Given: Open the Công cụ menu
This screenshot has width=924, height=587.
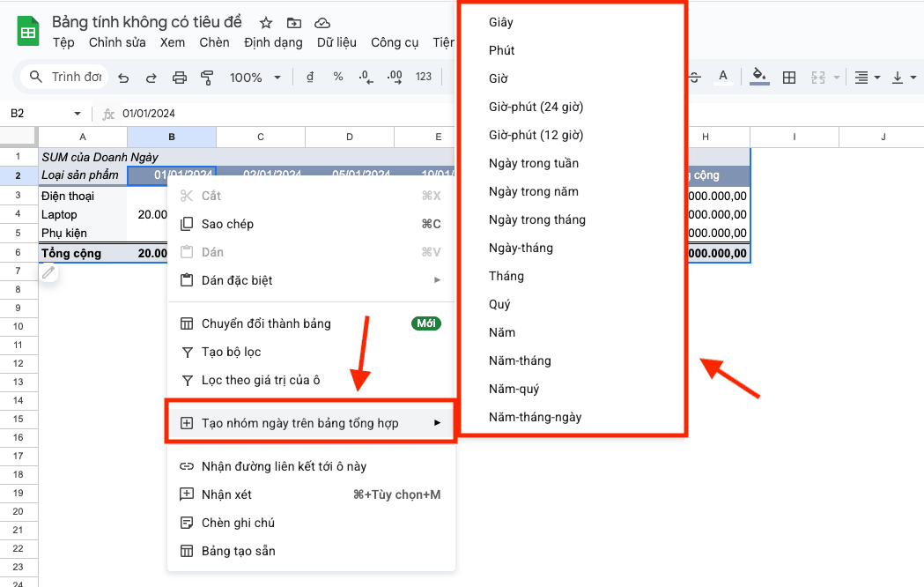Looking at the screenshot, I should point(395,42).
